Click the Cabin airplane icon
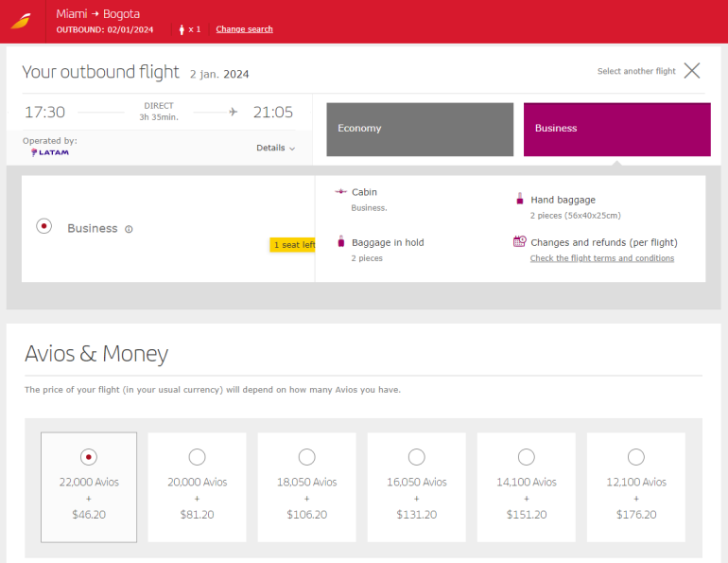 340,192
